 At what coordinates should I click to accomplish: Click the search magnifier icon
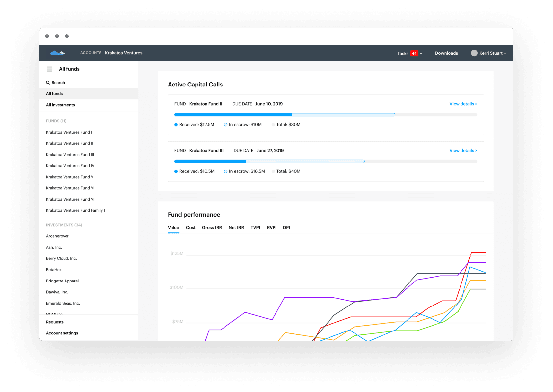pos(48,83)
